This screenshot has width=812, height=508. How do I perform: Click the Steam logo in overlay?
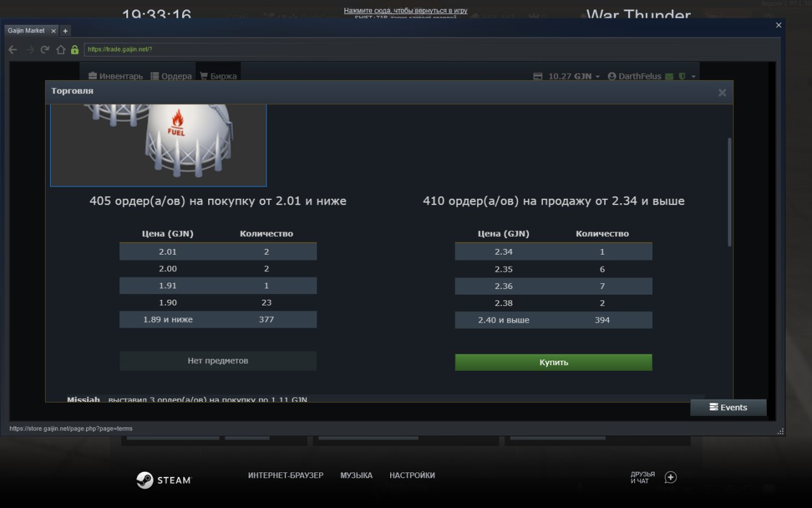tap(163, 480)
